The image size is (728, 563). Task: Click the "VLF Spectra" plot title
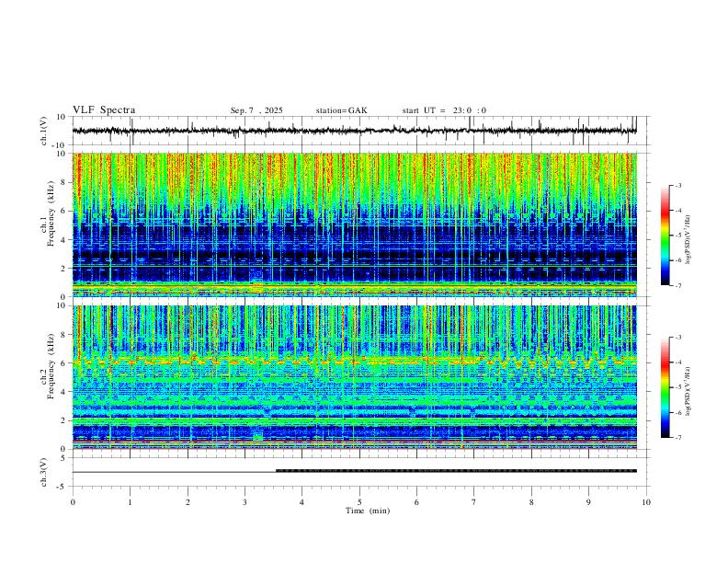[104, 110]
